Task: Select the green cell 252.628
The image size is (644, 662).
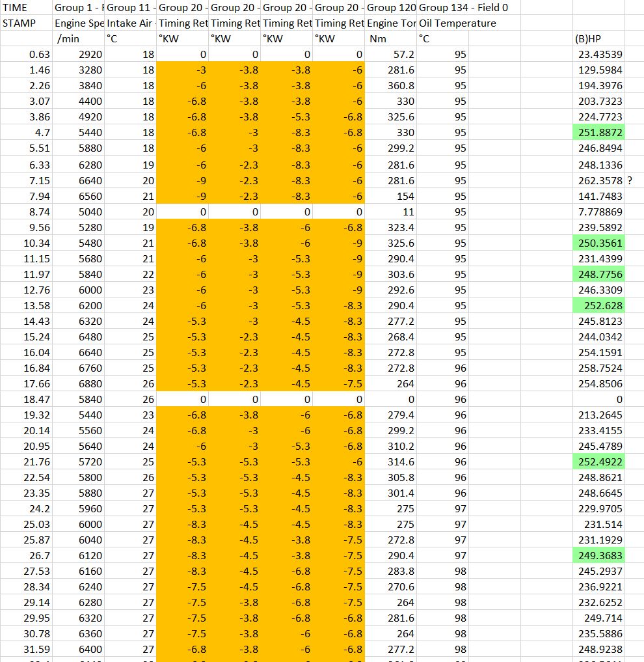Action: click(x=598, y=306)
